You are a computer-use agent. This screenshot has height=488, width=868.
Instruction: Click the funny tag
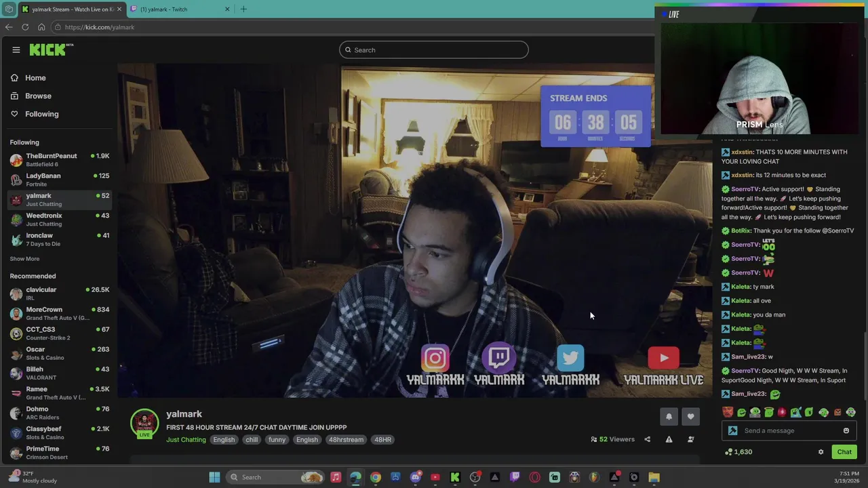277,440
